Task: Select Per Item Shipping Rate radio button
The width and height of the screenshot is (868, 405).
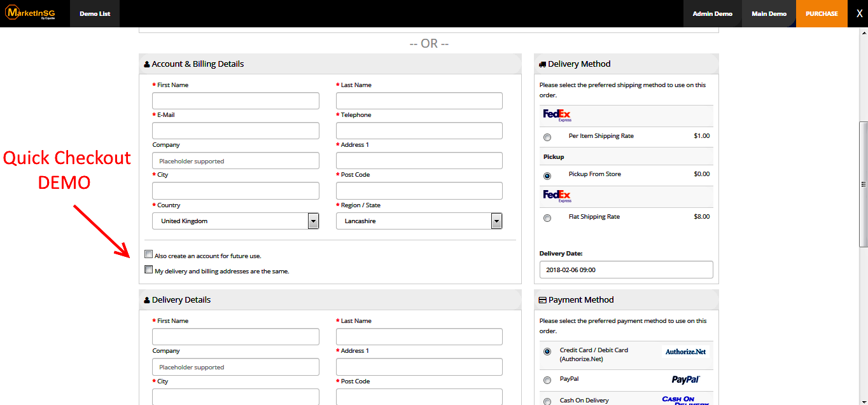Action: (547, 137)
